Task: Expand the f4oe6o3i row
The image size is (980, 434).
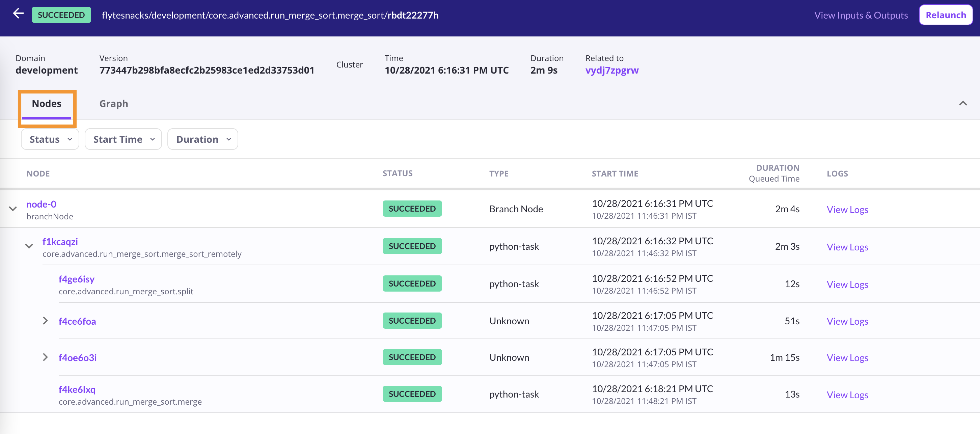Action: point(45,357)
